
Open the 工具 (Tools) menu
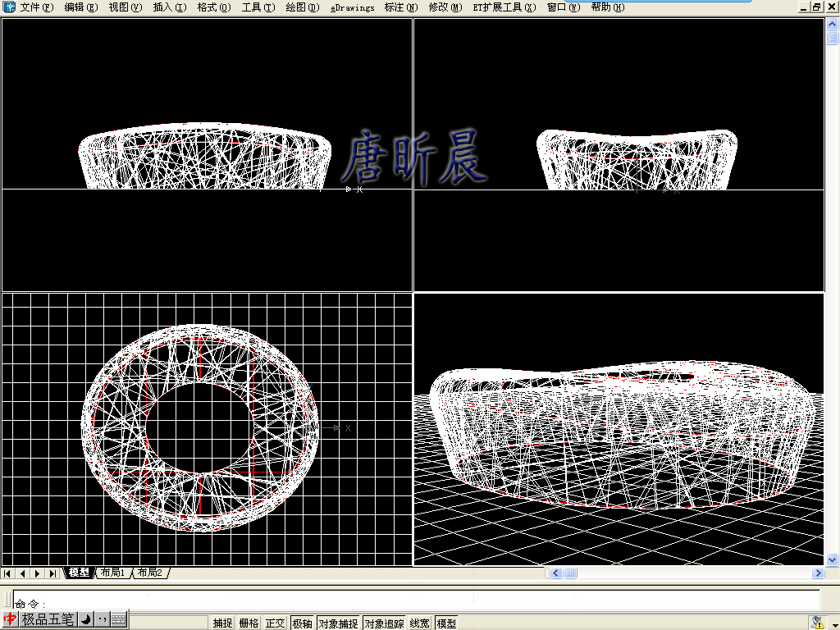pyautogui.click(x=258, y=7)
